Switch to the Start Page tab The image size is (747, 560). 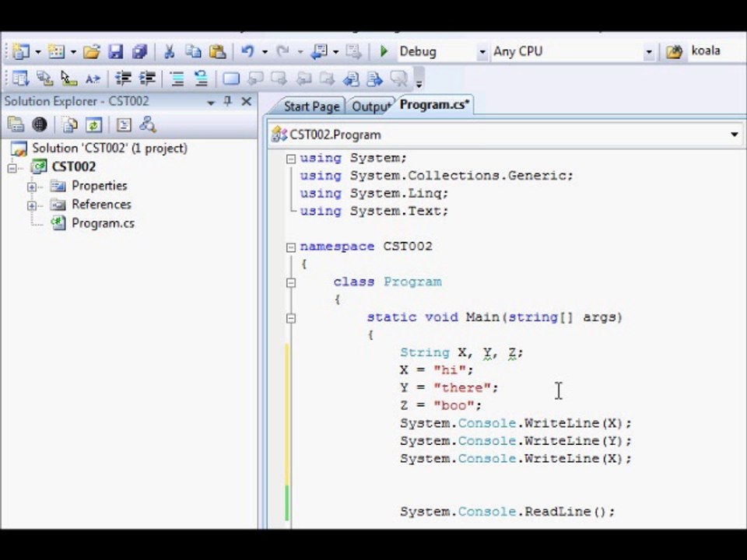point(311,107)
